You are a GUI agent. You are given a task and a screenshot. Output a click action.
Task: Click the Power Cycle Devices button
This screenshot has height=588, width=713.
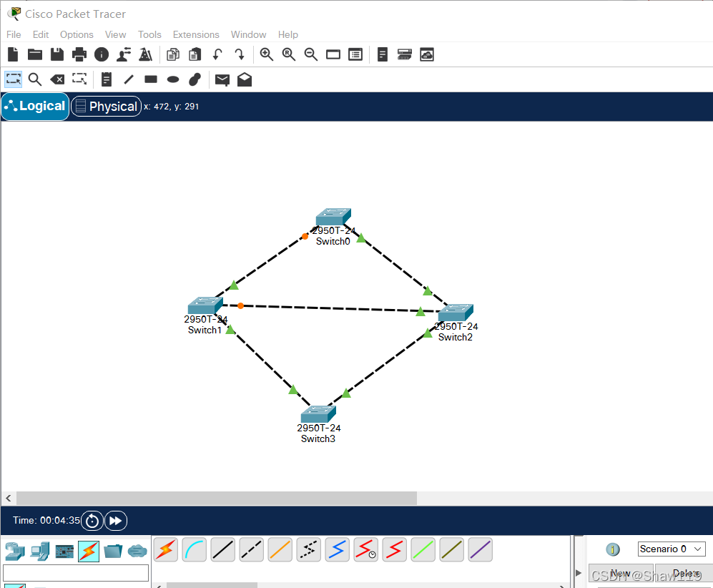click(x=92, y=521)
